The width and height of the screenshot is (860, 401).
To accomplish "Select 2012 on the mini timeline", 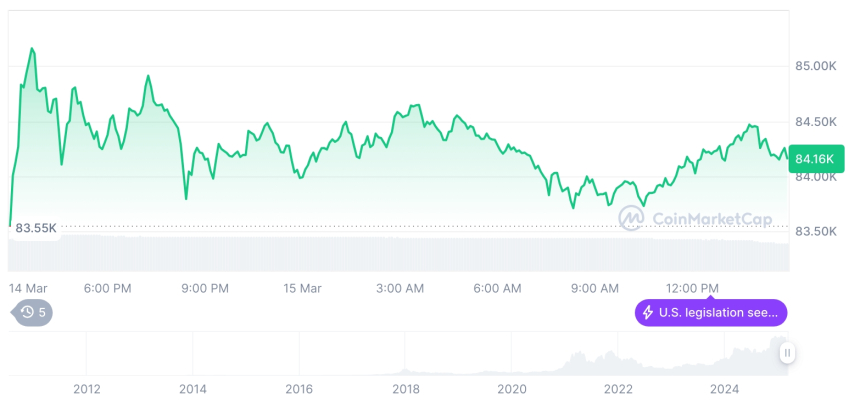I will point(87,389).
